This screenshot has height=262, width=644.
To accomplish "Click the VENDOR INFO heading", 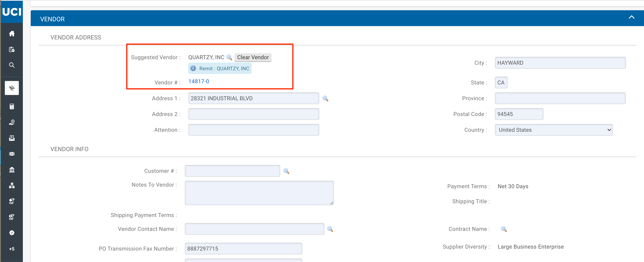I will coord(69,149).
